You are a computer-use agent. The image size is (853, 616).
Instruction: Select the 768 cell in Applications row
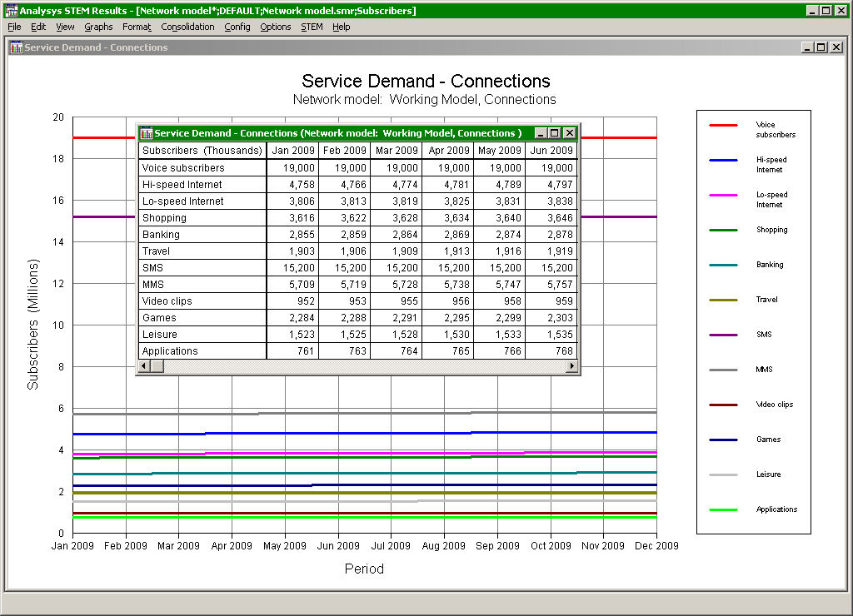click(551, 351)
